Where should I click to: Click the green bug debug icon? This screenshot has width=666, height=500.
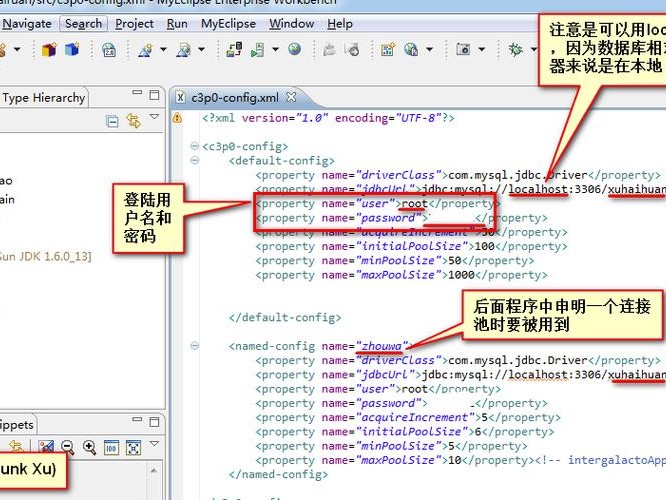pos(516,50)
